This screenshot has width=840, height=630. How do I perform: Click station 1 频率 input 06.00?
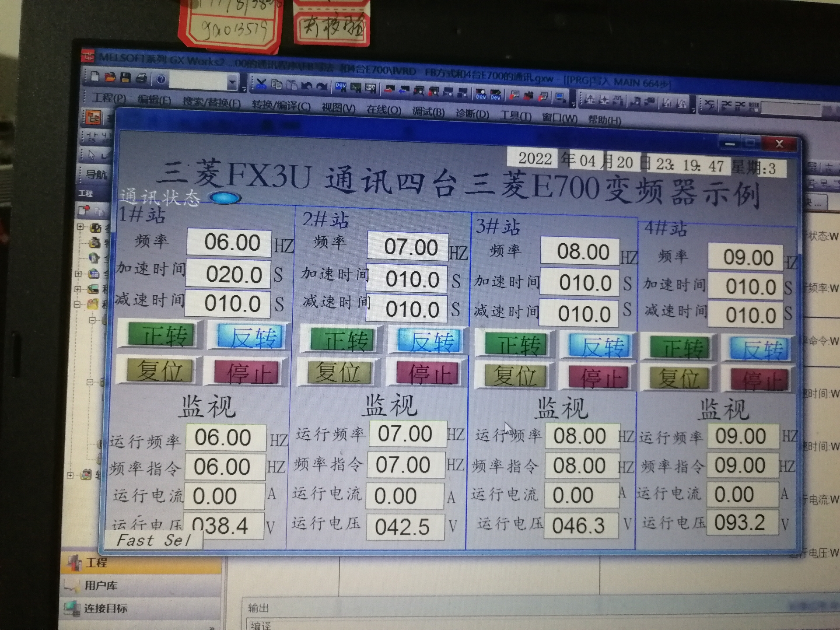[229, 242]
